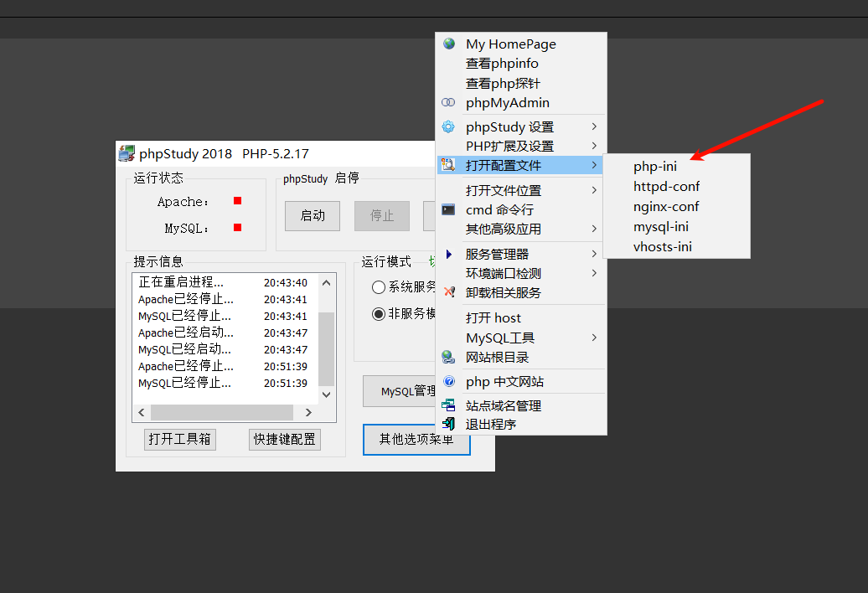Open httpd-conf from the config submenu

[676, 187]
